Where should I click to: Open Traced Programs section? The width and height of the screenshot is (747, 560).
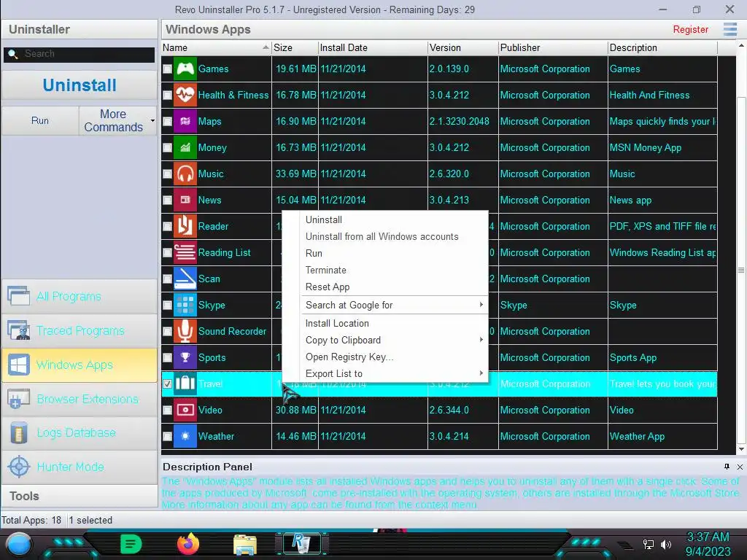[79, 331]
